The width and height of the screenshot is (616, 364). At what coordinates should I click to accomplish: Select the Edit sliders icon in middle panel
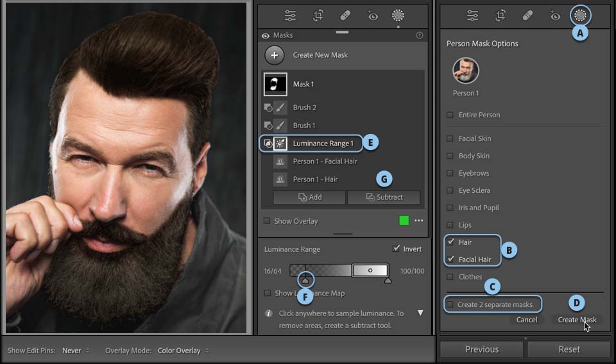pos(291,15)
